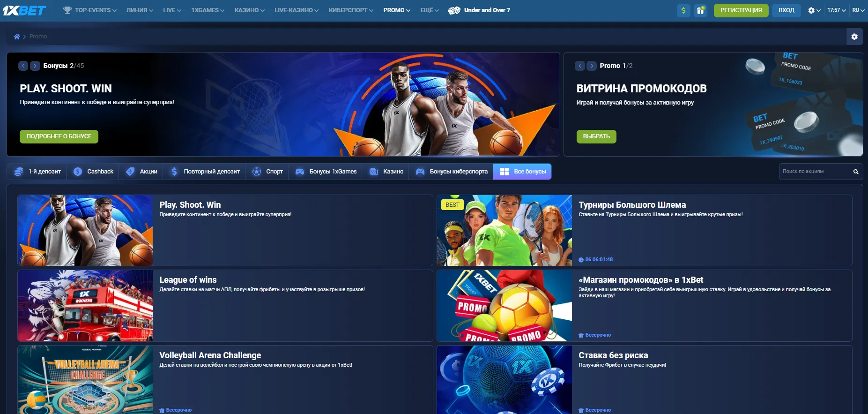
Task: Click the ВЫБРАТЬ promo code button
Action: coord(596,136)
